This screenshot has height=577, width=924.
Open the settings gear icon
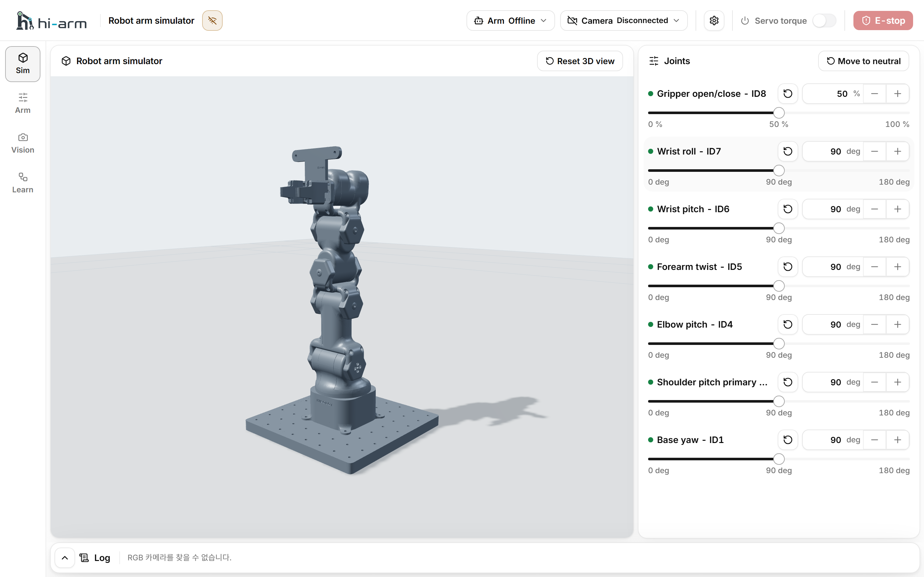pyautogui.click(x=714, y=21)
